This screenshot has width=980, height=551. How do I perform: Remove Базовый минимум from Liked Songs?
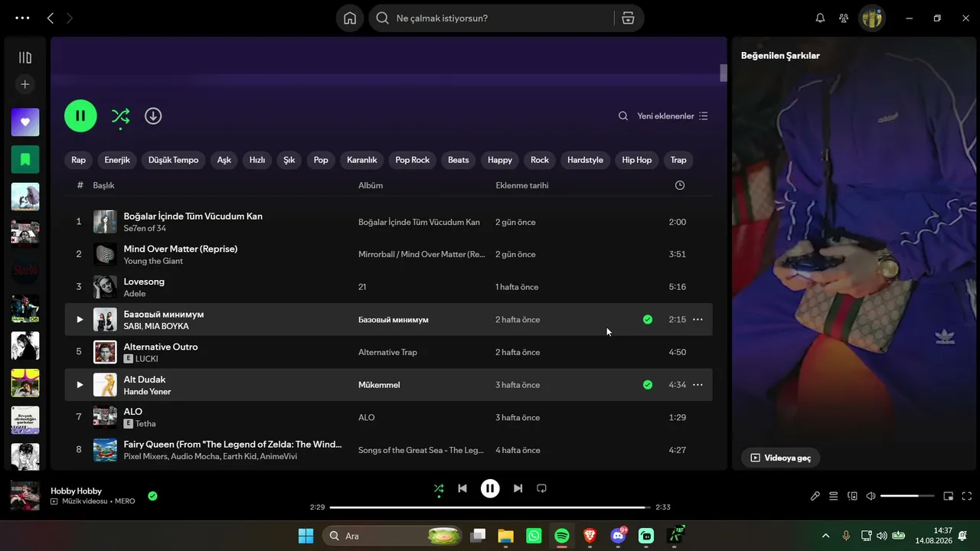pos(648,320)
